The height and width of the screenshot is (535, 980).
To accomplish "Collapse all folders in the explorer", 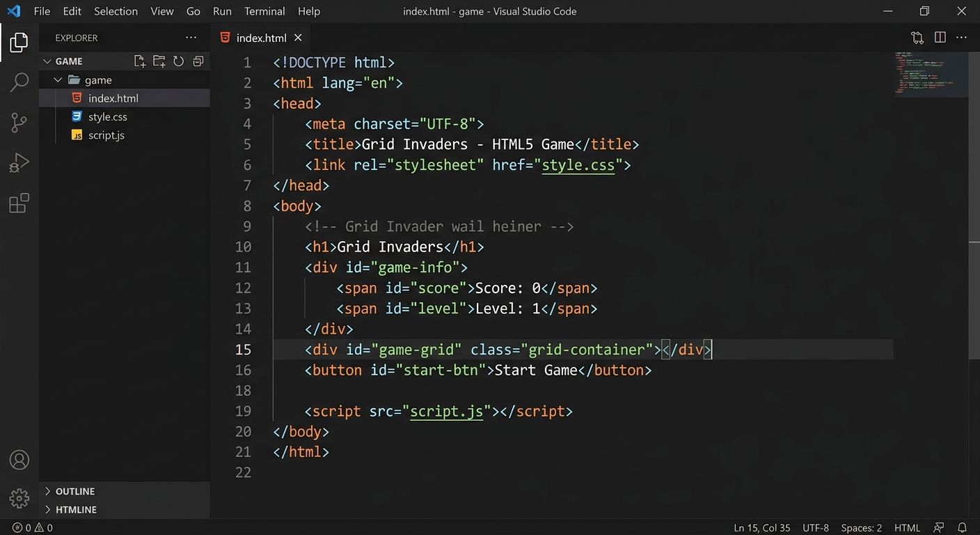I will 198,61.
